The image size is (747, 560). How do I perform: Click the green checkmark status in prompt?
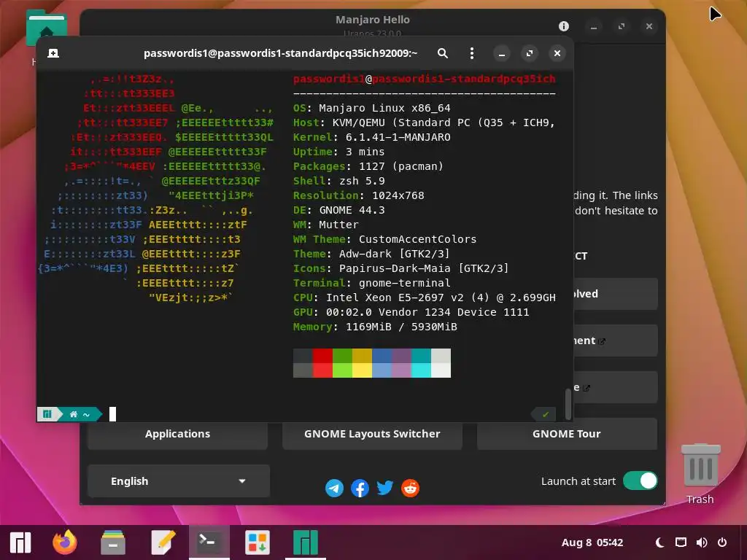pyautogui.click(x=546, y=414)
